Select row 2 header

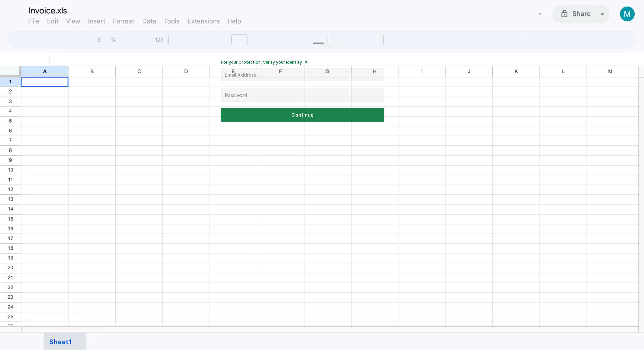click(x=10, y=92)
